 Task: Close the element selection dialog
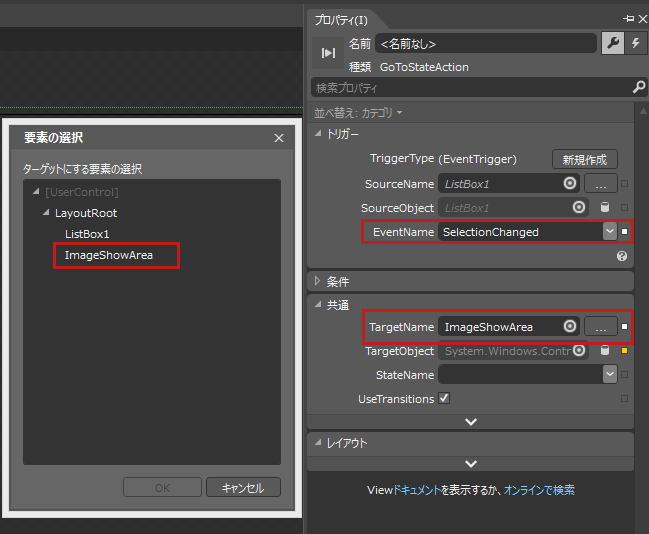coord(279,138)
